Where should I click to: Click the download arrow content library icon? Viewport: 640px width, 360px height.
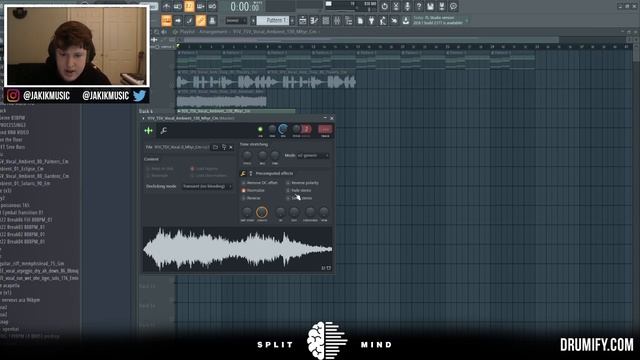coord(406,20)
